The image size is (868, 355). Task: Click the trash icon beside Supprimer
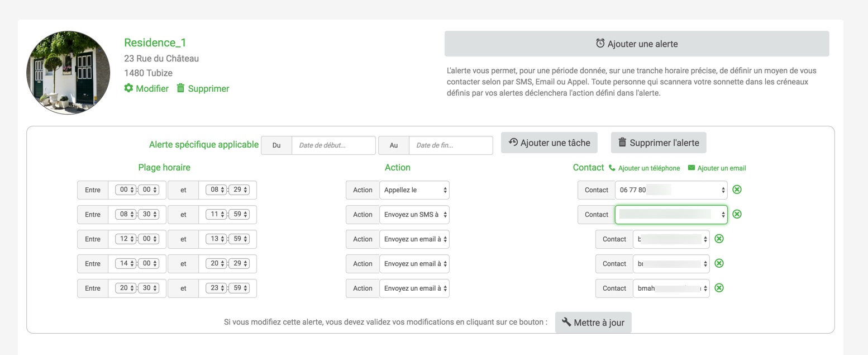click(180, 88)
